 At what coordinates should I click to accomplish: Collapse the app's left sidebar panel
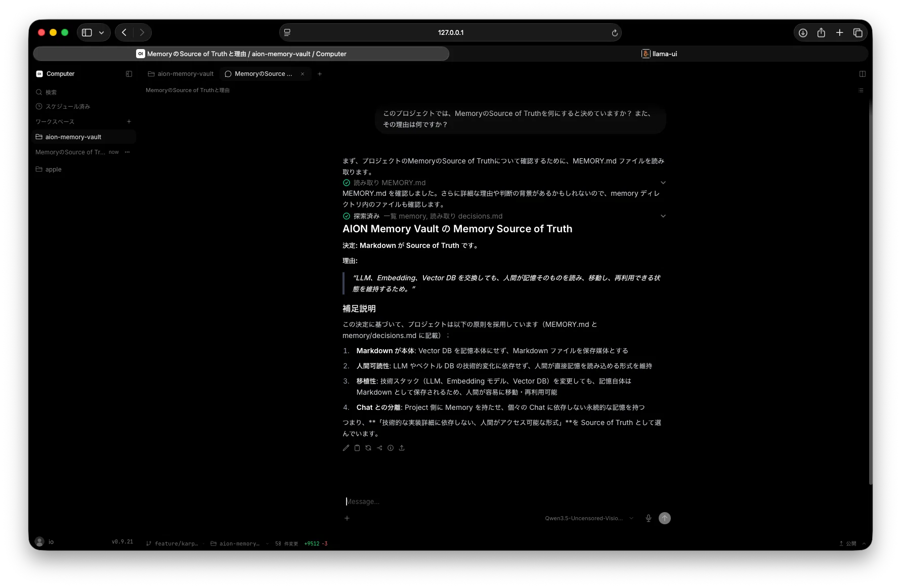(x=129, y=74)
